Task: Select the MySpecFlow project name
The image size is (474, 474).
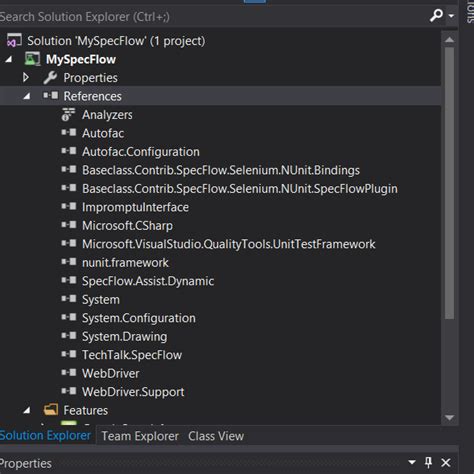Action: (x=81, y=59)
